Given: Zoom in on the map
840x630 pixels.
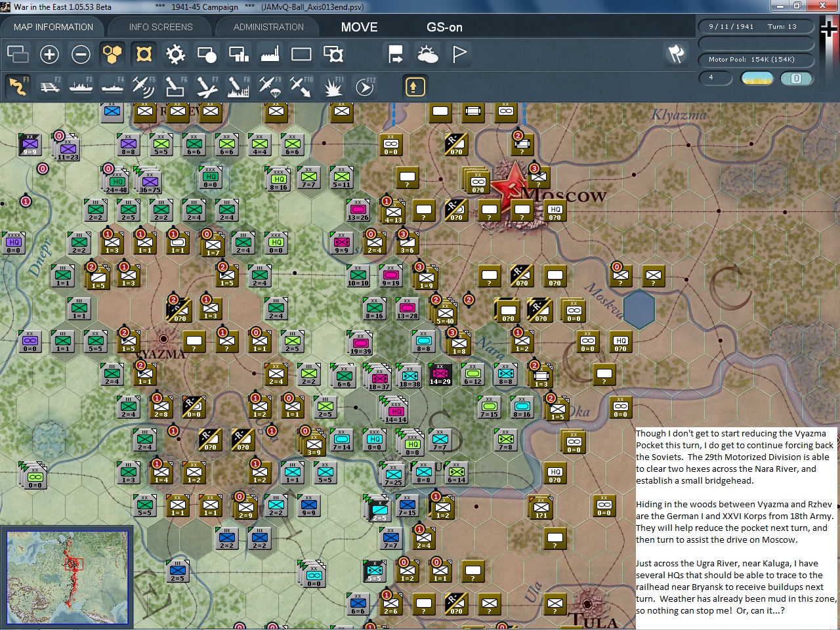Looking at the screenshot, I should point(49,54).
